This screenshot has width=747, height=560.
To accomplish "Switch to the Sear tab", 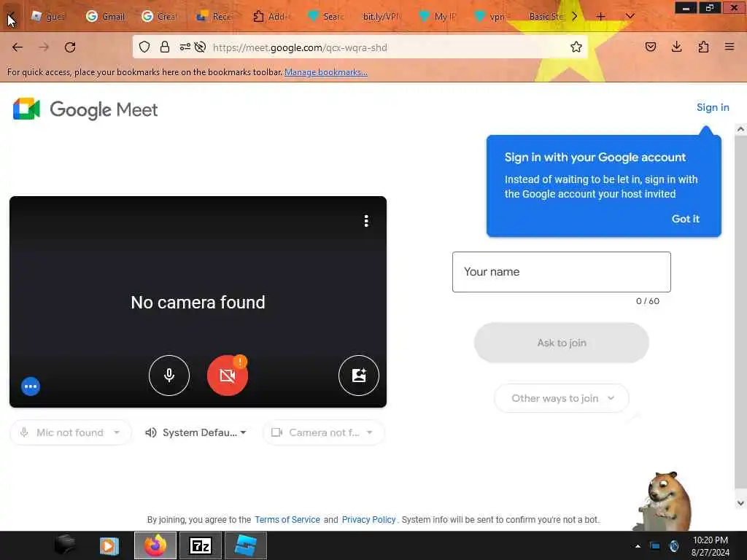I will pyautogui.click(x=326, y=16).
